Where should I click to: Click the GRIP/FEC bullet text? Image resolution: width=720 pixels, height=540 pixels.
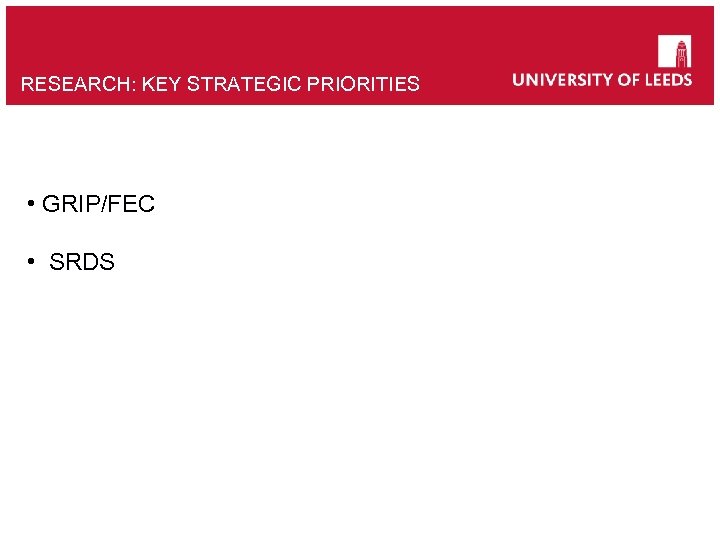click(98, 205)
